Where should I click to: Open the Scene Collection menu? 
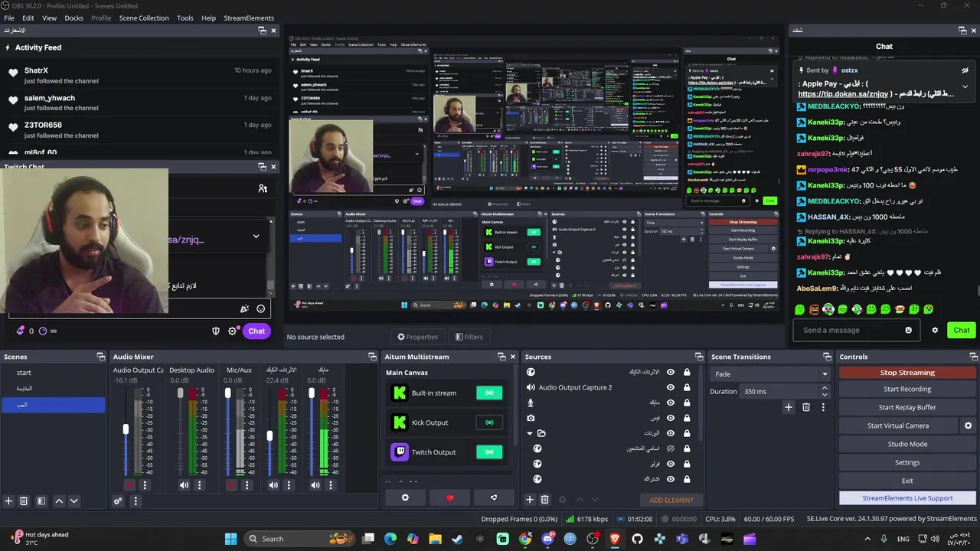pos(144,18)
